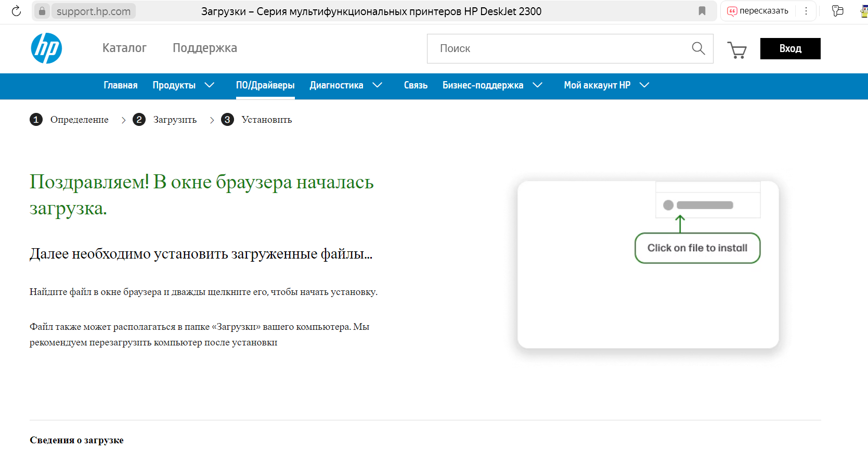Image resolution: width=868 pixels, height=462 pixels.
Task: Click the padlock site security icon
Action: point(42,11)
